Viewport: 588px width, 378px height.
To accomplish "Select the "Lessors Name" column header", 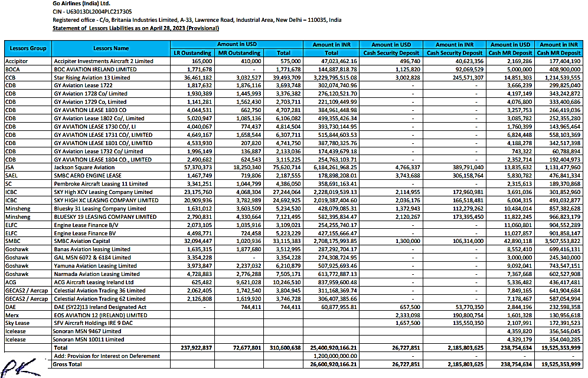I will point(111,48).
